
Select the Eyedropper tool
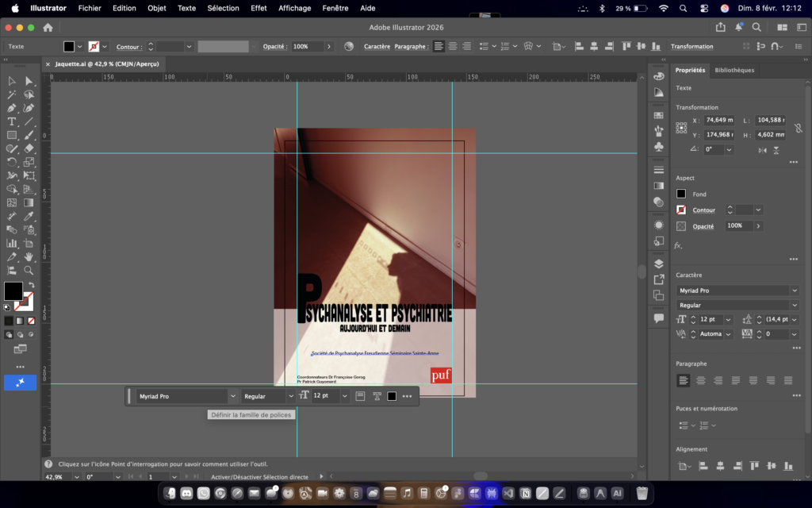point(29,216)
